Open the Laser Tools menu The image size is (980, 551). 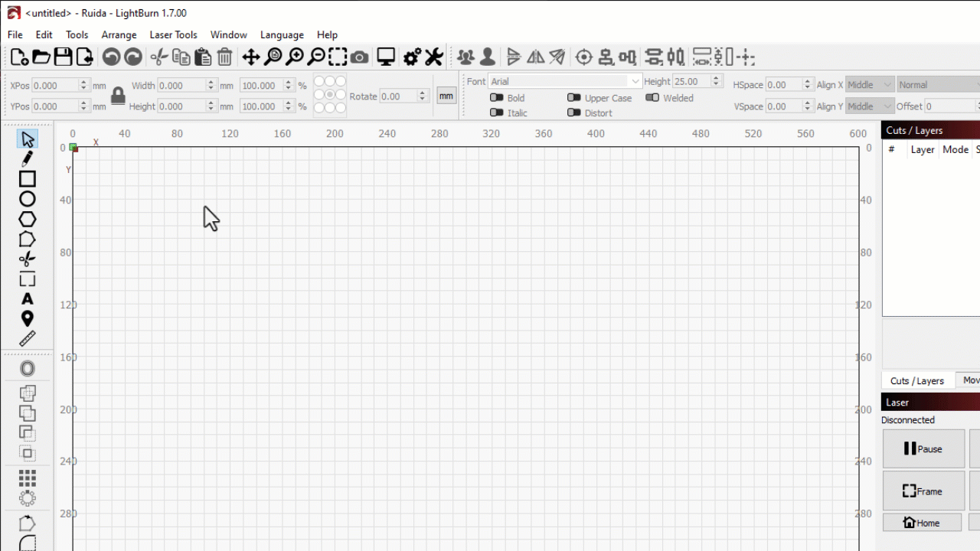click(x=173, y=34)
